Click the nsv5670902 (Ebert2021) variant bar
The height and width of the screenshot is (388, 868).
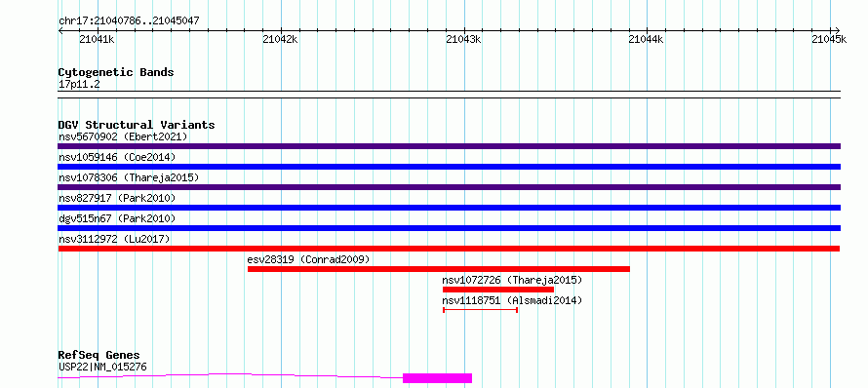(x=449, y=146)
